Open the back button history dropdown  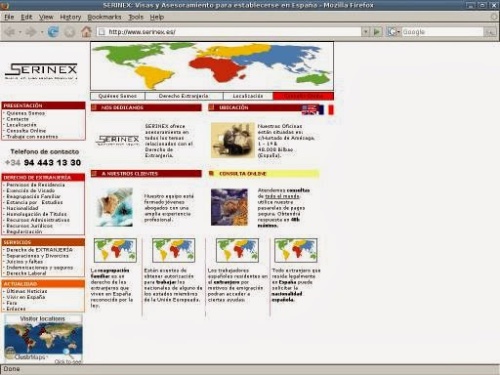(x=20, y=32)
